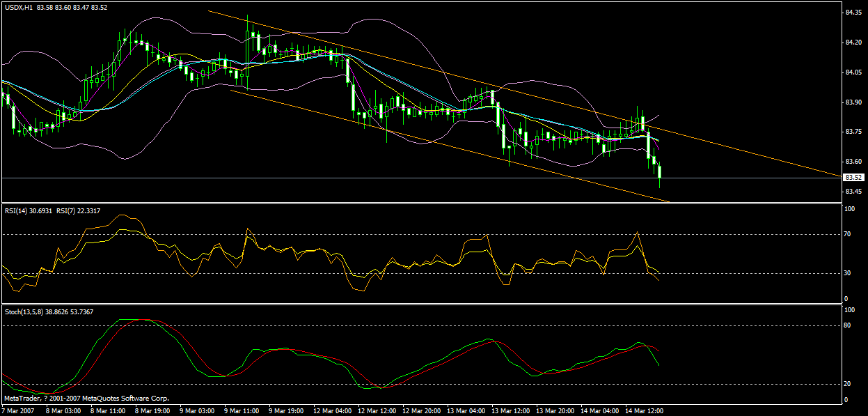Screen dimensions: 868x416
Task: Click the 13 Mar 20:00 time label
Action: [555, 411]
